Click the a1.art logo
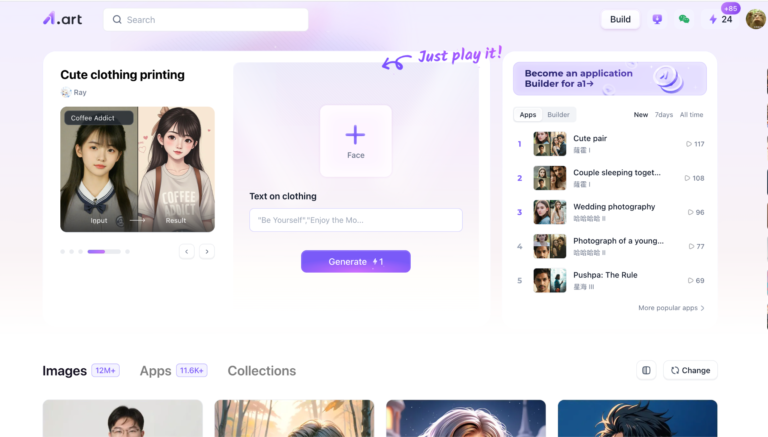The width and height of the screenshot is (768, 437). point(62,19)
